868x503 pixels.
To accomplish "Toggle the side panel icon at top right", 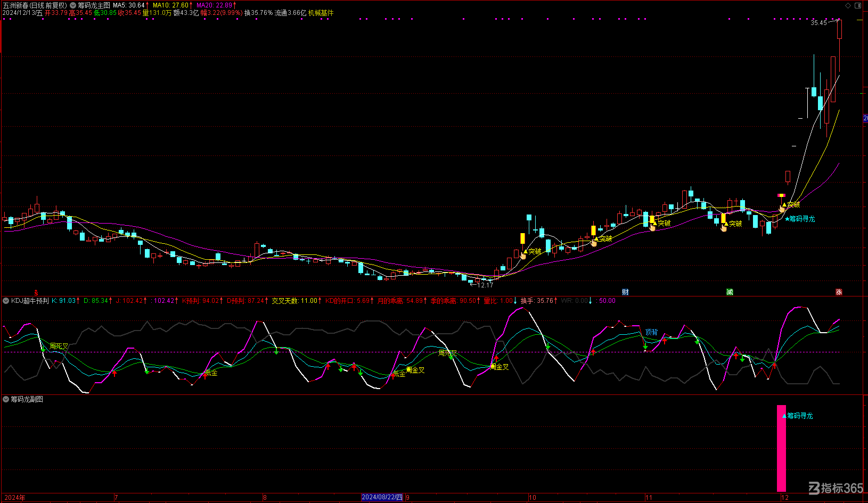I will tap(858, 5).
